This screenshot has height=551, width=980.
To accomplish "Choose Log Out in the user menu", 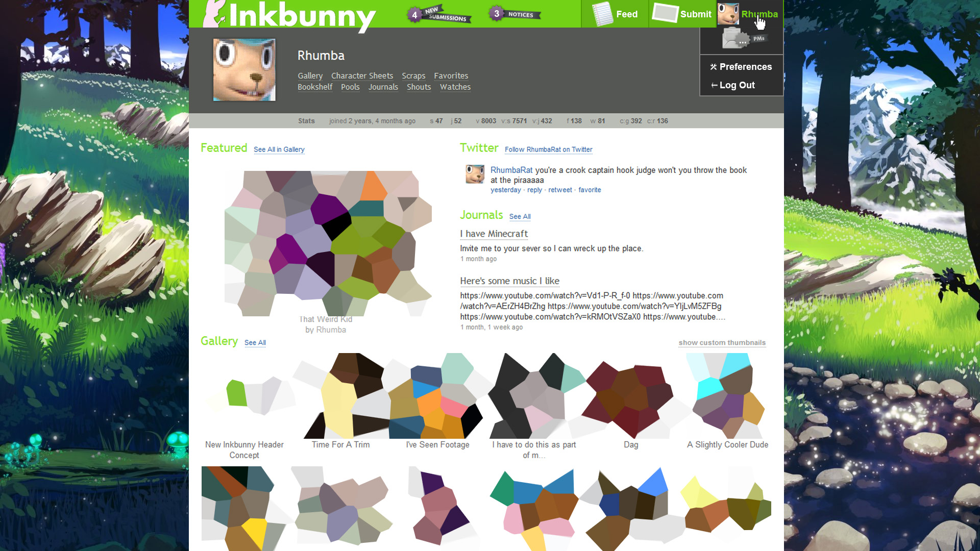I will coord(733,85).
